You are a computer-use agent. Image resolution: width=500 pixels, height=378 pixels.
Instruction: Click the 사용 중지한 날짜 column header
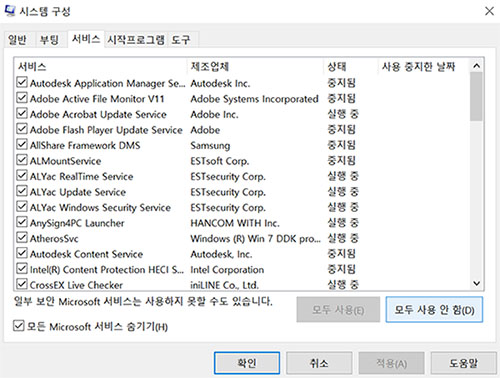(424, 67)
